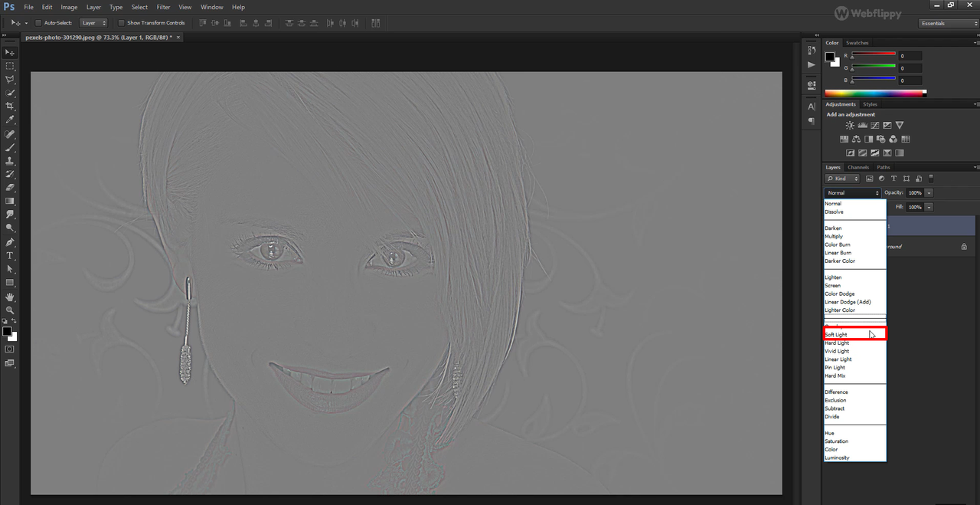
Task: Add a Color Balance adjustment
Action: [856, 139]
